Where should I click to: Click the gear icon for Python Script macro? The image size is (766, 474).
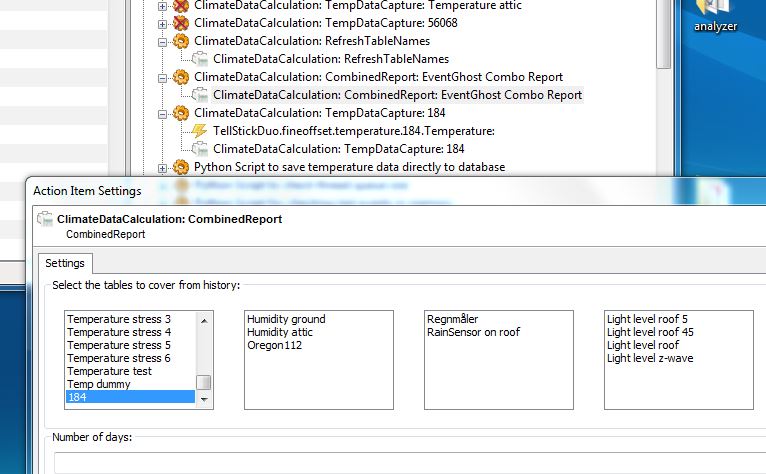pos(181,167)
